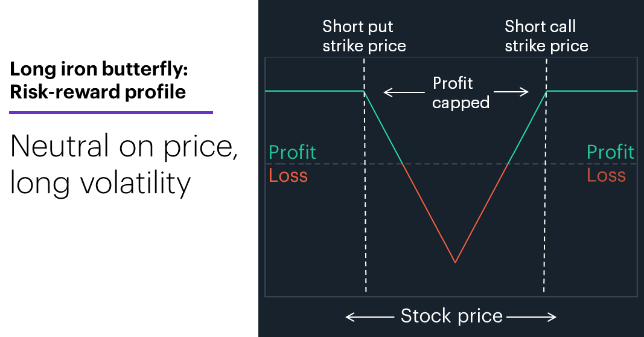Click the right arrow beside Profit capped
Image resolution: width=644 pixels, height=337 pixels.
(511, 92)
